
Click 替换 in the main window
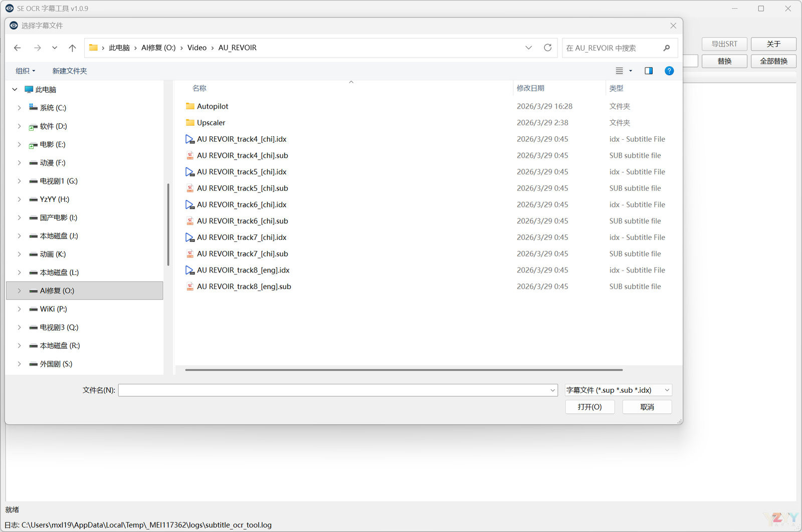[724, 61]
